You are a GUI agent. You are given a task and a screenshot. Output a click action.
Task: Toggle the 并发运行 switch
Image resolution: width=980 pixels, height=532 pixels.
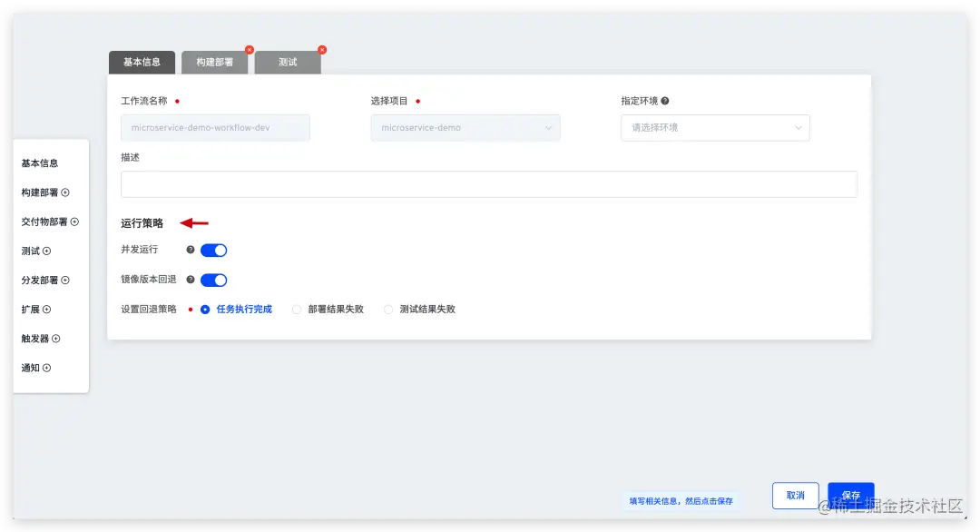[214, 250]
